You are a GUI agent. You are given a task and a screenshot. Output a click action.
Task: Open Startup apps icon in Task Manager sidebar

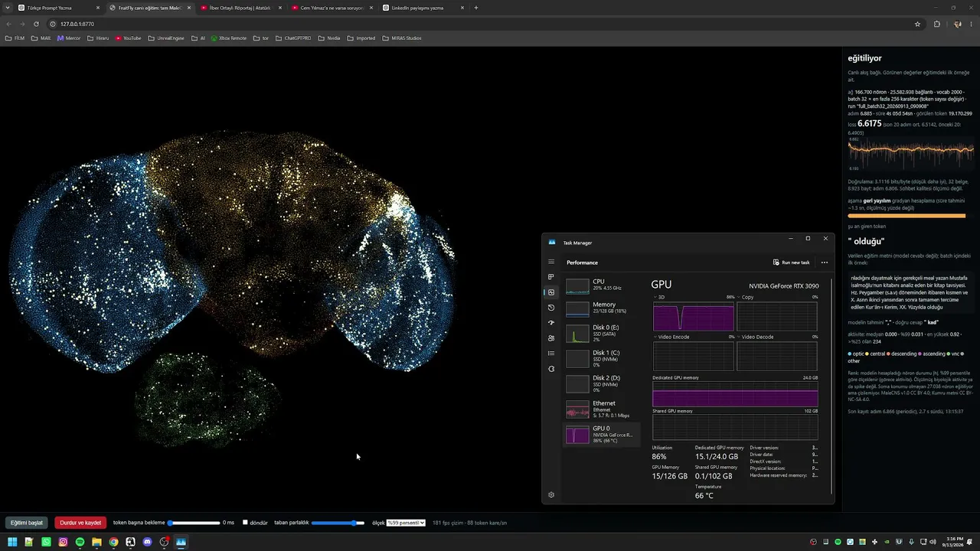point(551,323)
